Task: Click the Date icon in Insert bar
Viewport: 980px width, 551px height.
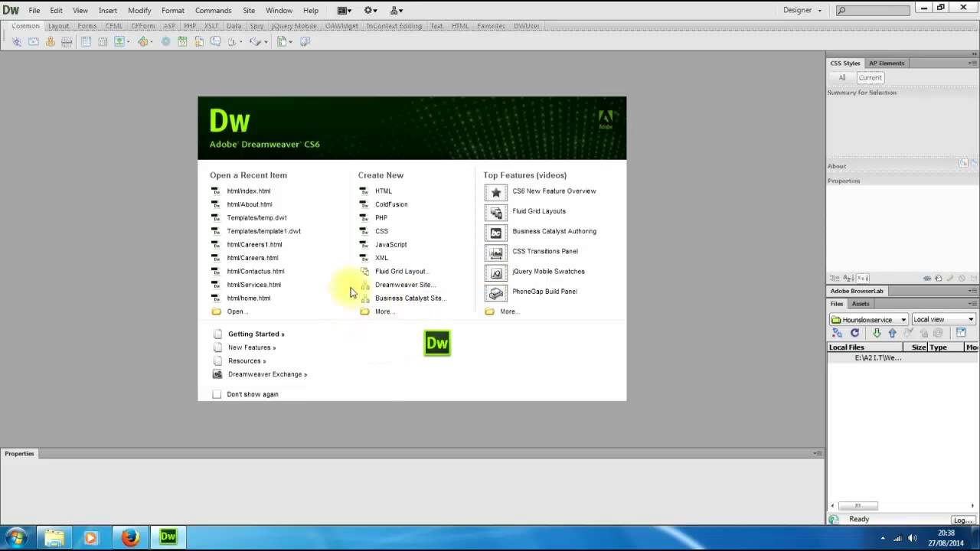Action: tap(182, 41)
